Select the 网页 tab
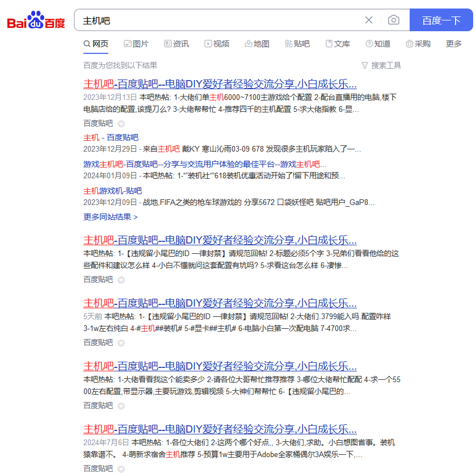 coord(96,44)
